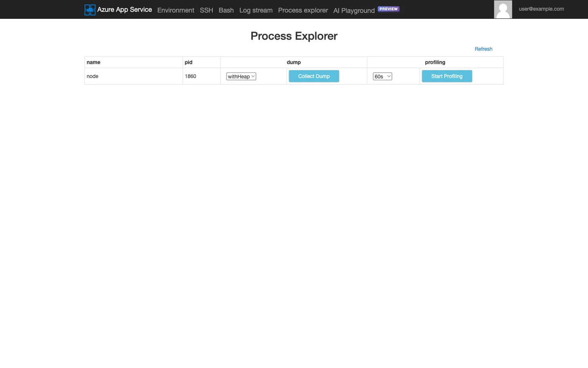Expand the withHeap dump type dropdown

[x=241, y=76]
